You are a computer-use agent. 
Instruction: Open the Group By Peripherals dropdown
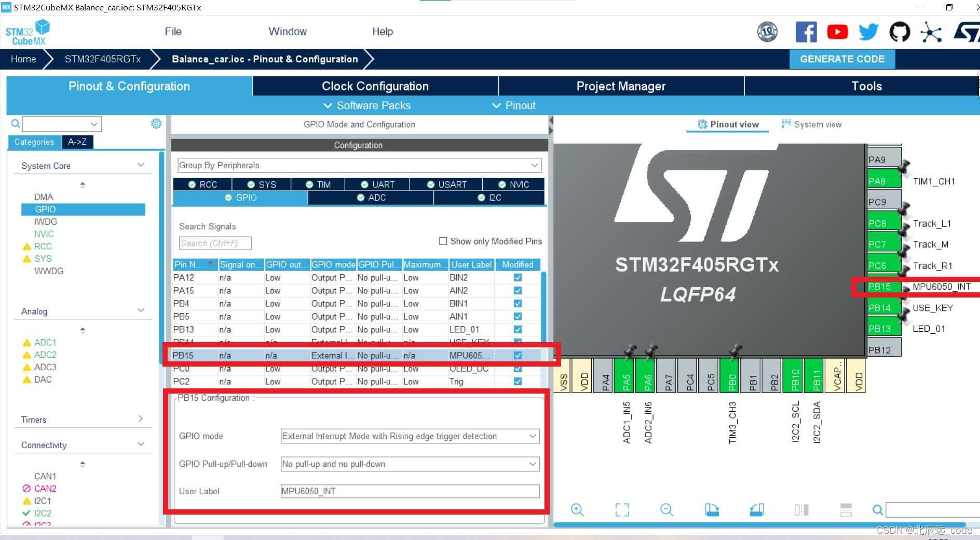coord(535,165)
